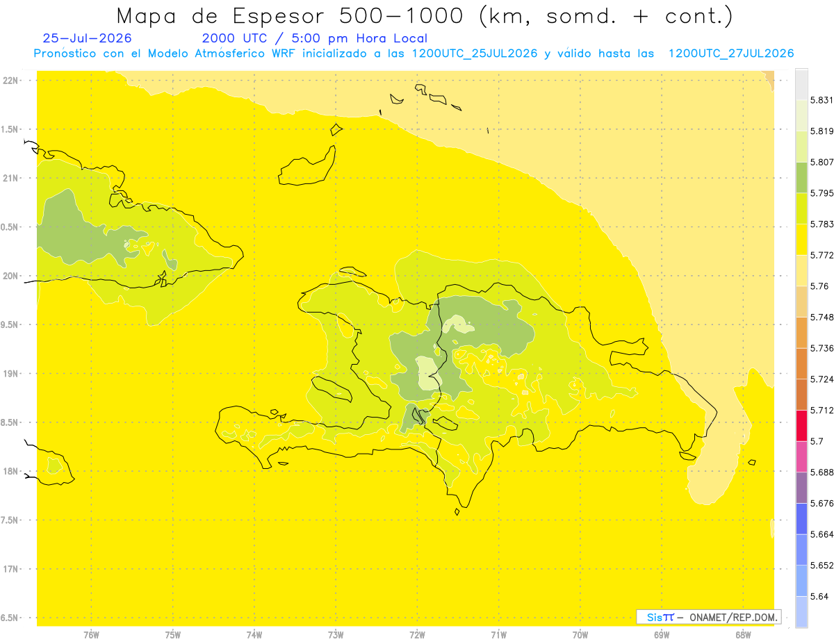Image resolution: width=834 pixels, height=644 pixels.
Task: Click the purple legend swatch between 5.676 and 5.688
Action: click(801, 488)
